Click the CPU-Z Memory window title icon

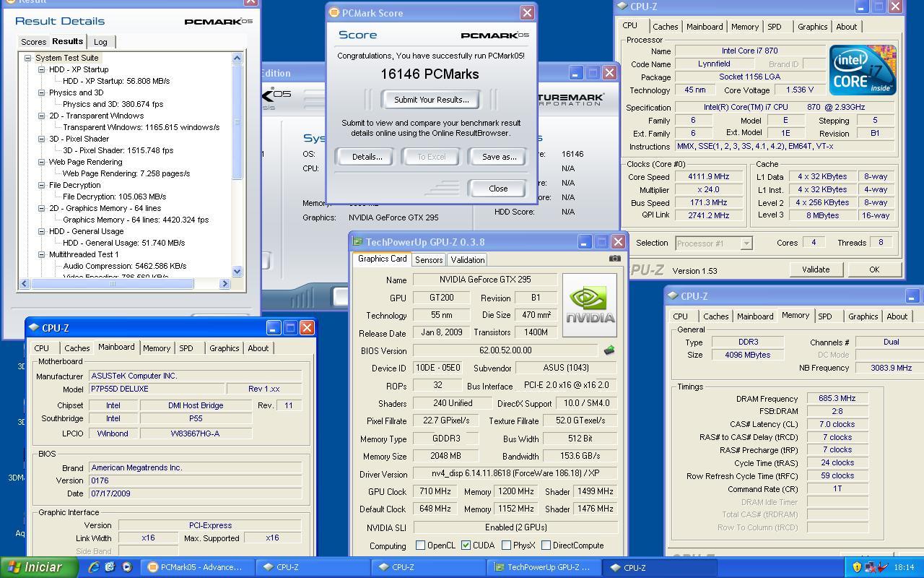point(673,296)
